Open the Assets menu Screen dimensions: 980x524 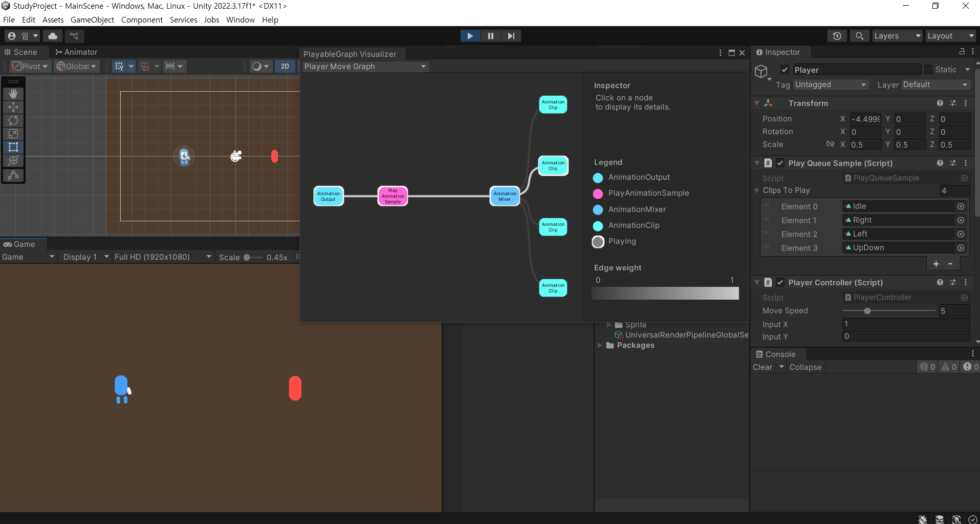tap(53, 19)
